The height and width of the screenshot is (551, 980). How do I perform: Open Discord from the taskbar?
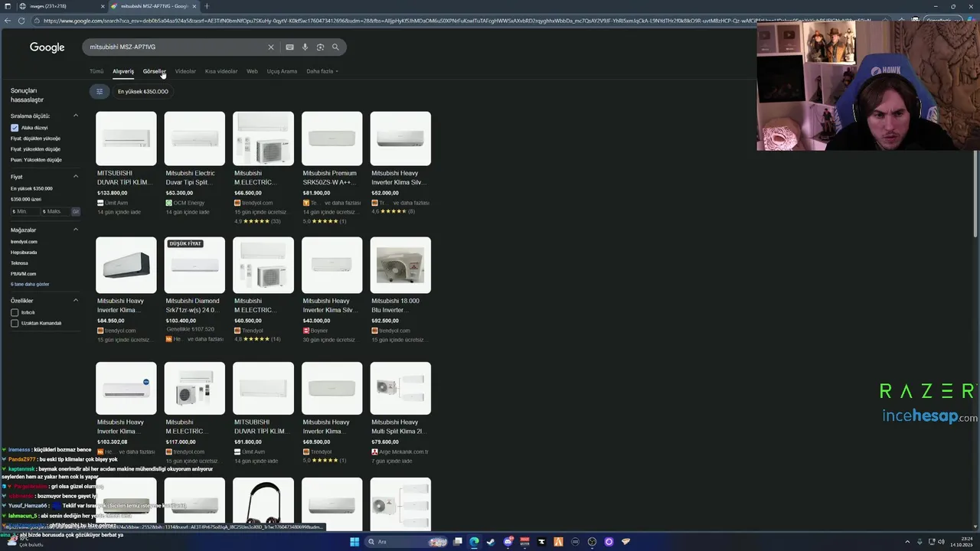point(508,542)
